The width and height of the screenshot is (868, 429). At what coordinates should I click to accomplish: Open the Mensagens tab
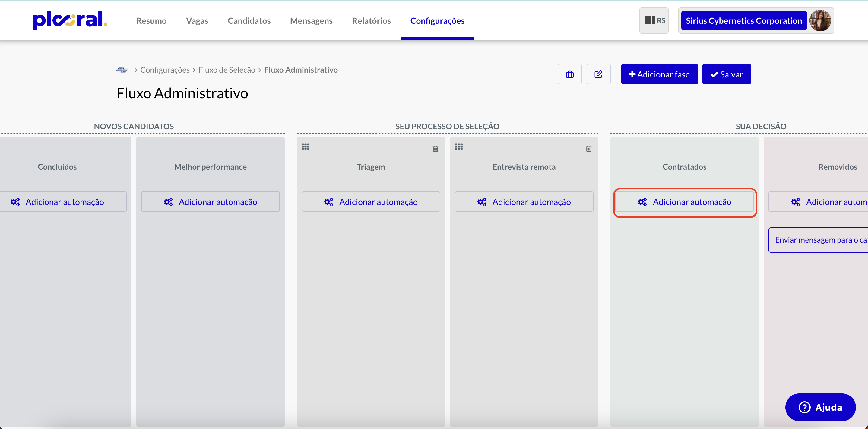[311, 20]
